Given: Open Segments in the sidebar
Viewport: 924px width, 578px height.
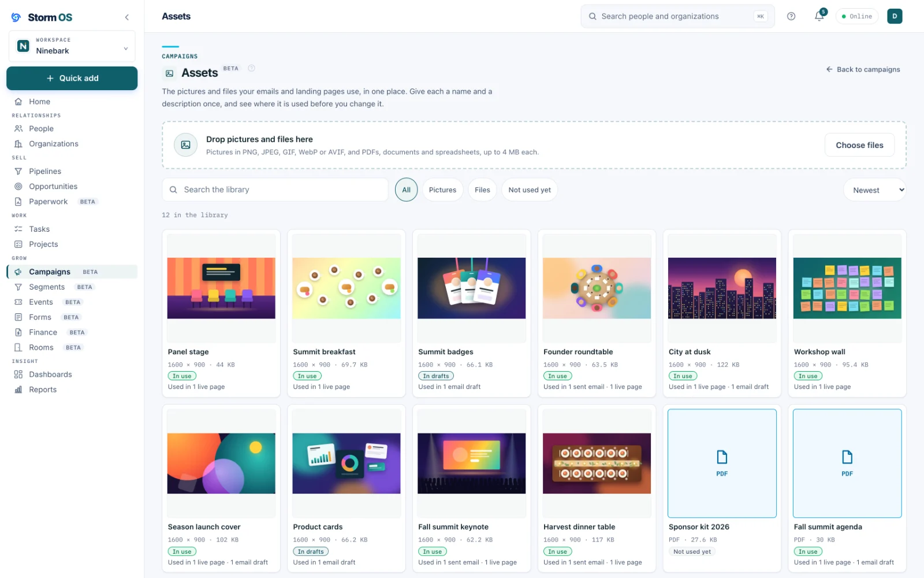Looking at the screenshot, I should pyautogui.click(x=72, y=287).
